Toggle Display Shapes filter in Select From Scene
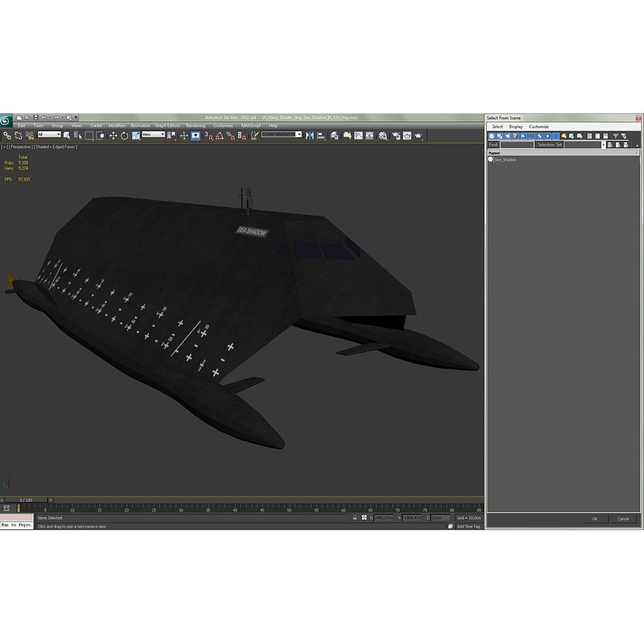Image resolution: width=644 pixels, height=644 pixels. 500,136
